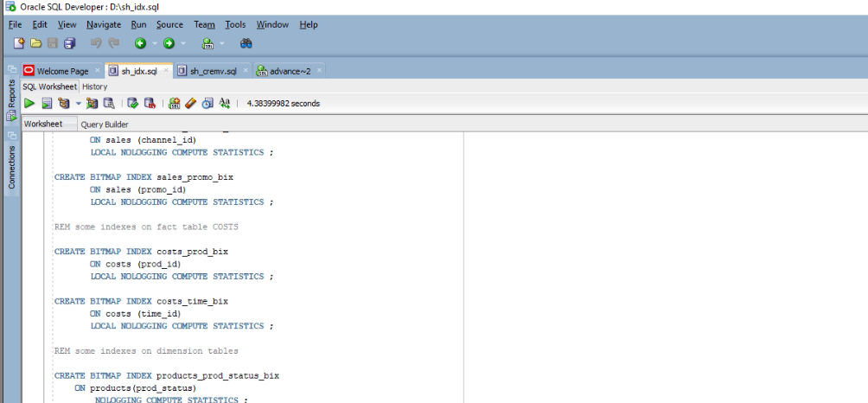Click the Reports panel icon on left
The height and width of the screenshot is (403, 868).
pyautogui.click(x=11, y=116)
